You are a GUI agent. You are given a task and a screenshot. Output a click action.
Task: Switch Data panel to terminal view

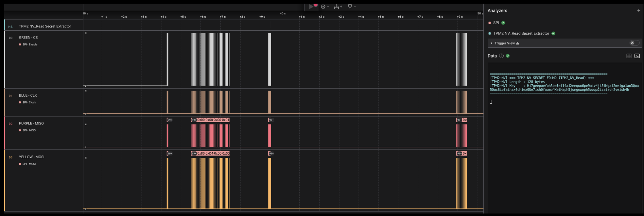pyautogui.click(x=637, y=56)
